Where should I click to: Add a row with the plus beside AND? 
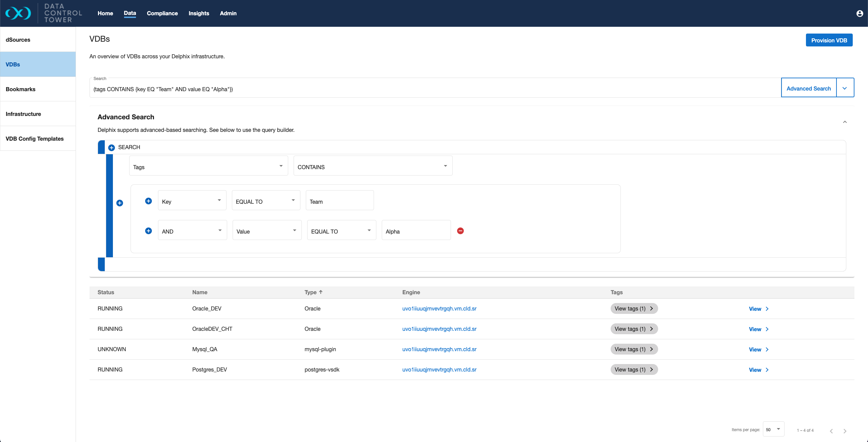pos(149,231)
